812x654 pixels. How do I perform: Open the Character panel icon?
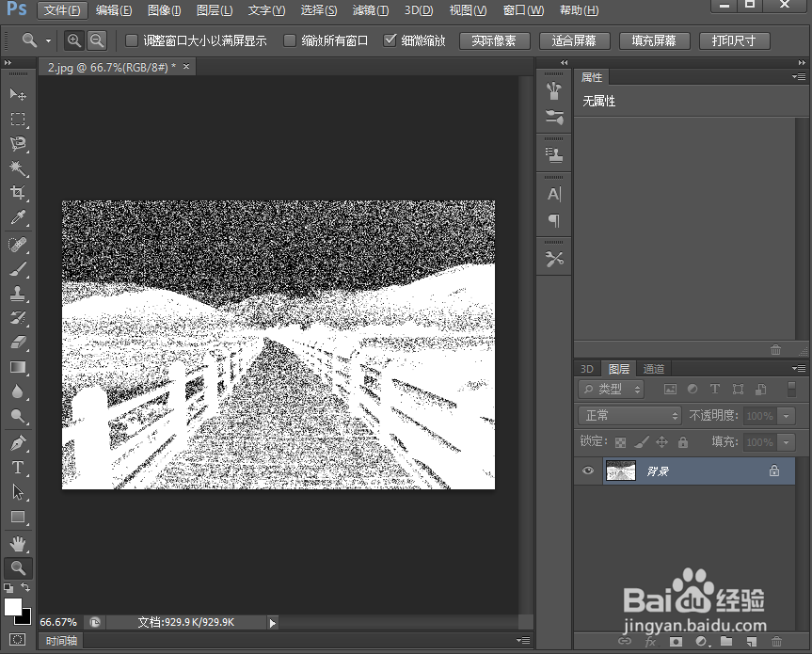point(554,194)
